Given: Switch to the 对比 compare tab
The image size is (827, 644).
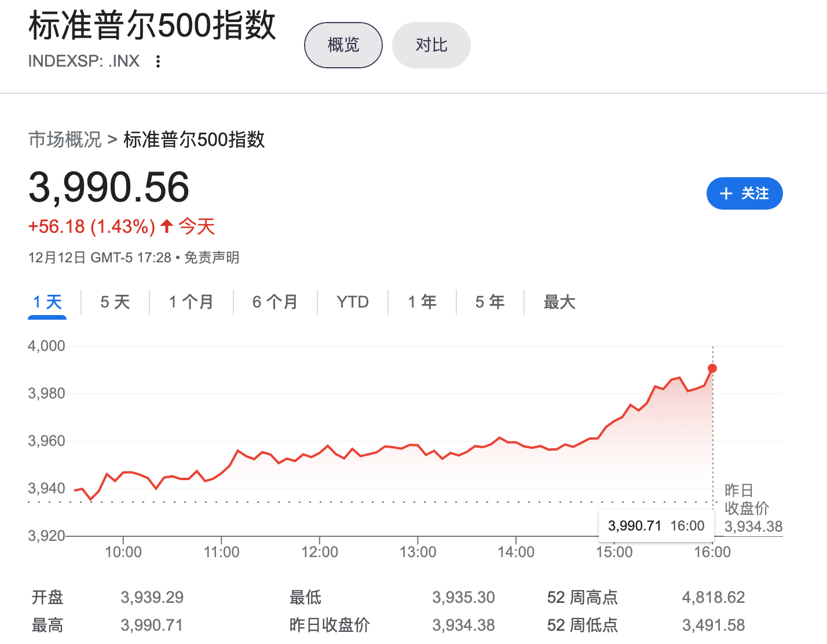Looking at the screenshot, I should [431, 45].
